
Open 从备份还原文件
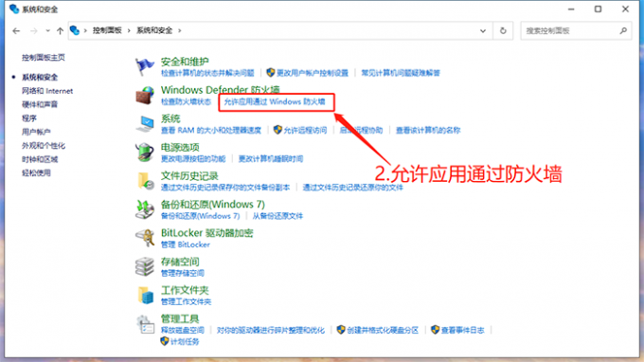coord(277,216)
